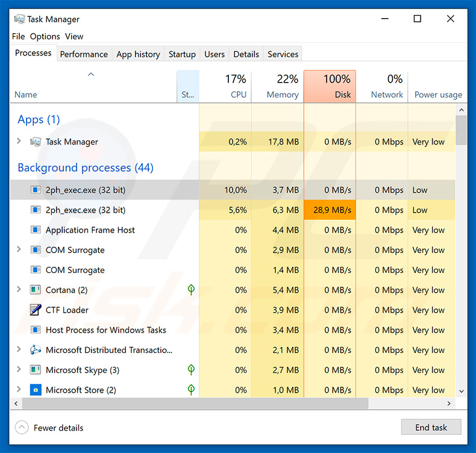Image resolution: width=476 pixels, height=453 pixels.
Task: Select the Application Frame Host row name
Action: point(90,230)
